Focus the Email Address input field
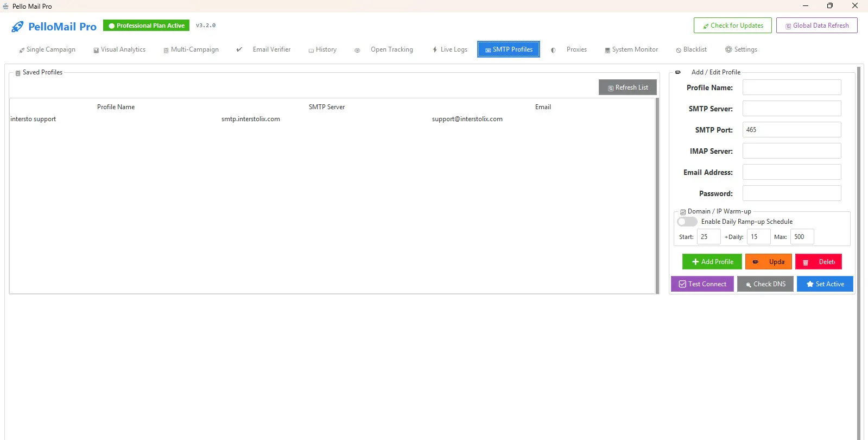 click(791, 172)
